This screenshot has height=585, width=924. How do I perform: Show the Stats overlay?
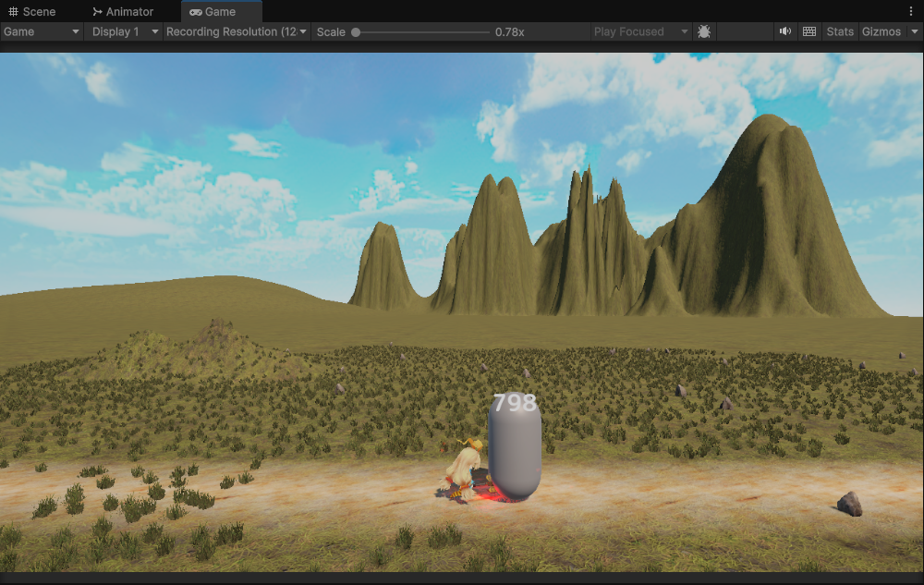click(x=840, y=31)
